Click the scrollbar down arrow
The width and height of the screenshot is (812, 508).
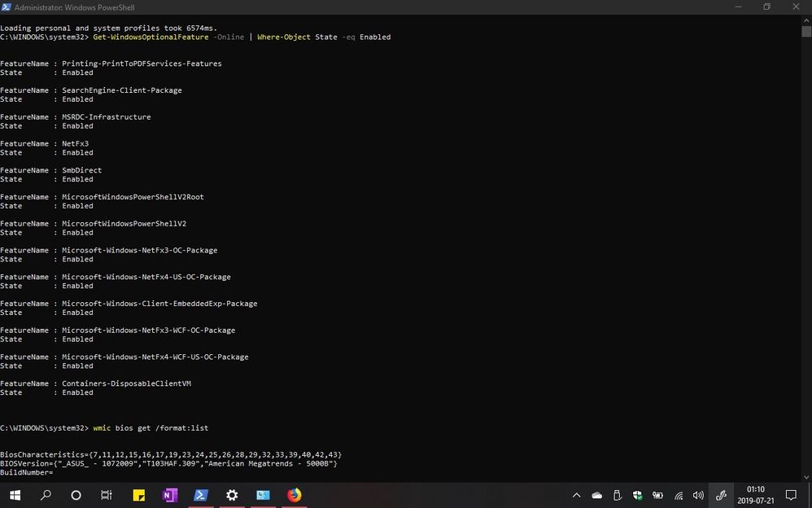806,477
